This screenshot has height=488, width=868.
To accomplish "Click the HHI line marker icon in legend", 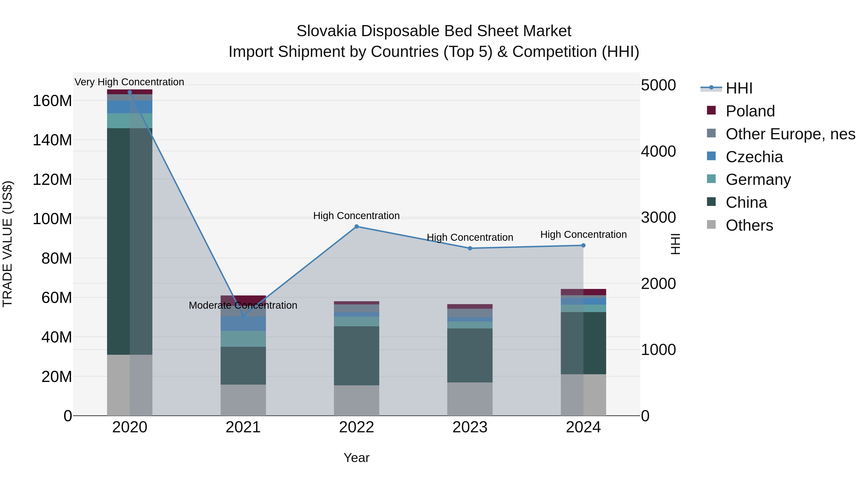I will coord(711,87).
